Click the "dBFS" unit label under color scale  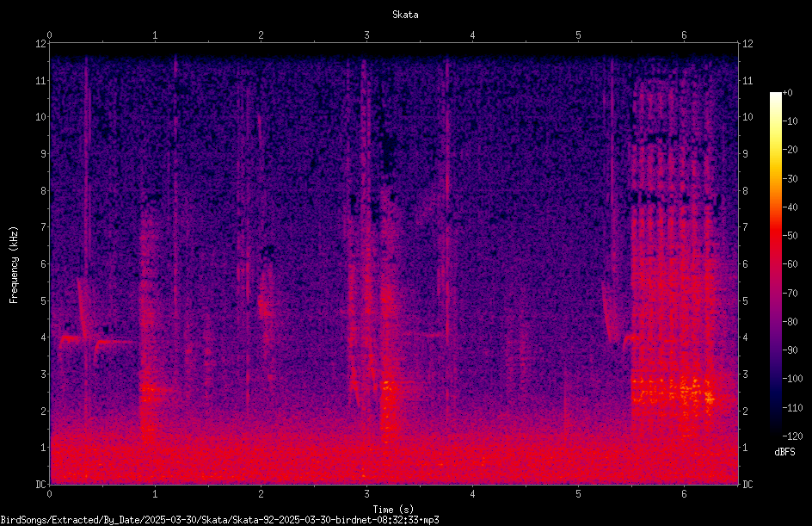(x=784, y=452)
